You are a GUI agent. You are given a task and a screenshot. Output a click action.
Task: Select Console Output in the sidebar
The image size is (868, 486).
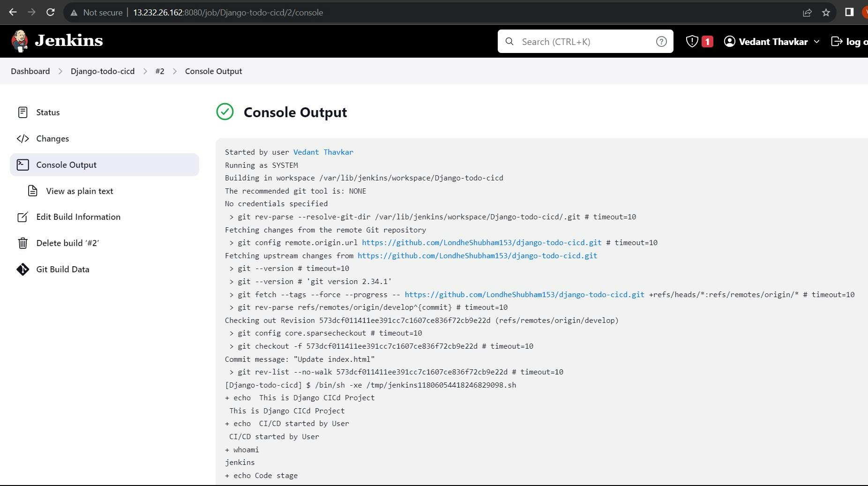pos(104,165)
